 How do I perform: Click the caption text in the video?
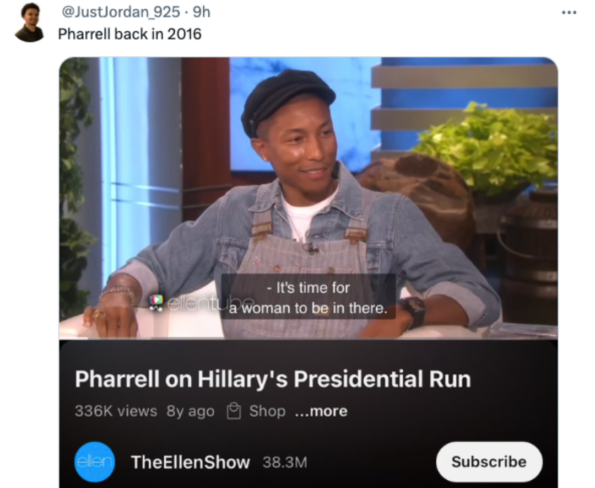308,298
